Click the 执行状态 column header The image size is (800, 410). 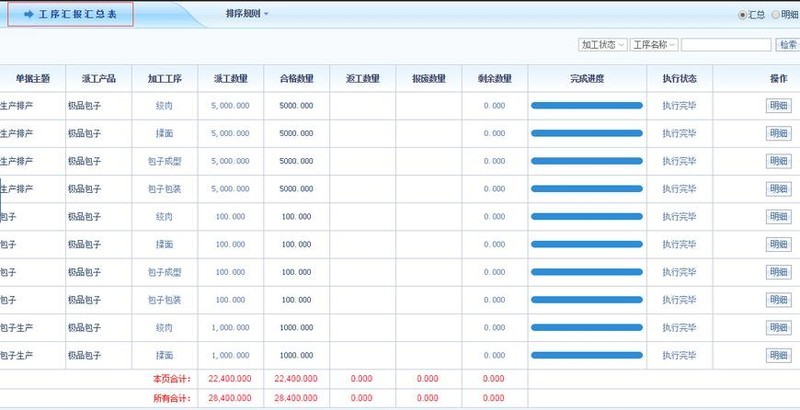[680, 79]
